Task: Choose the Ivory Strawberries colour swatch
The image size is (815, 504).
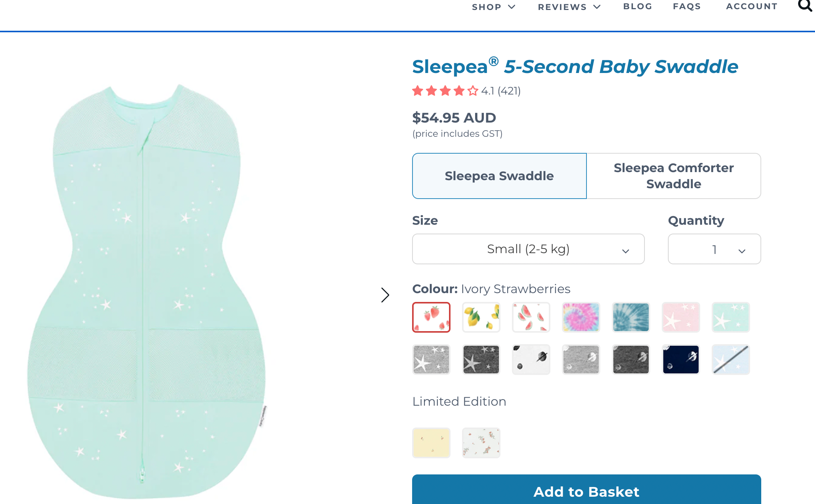Action: click(x=431, y=317)
